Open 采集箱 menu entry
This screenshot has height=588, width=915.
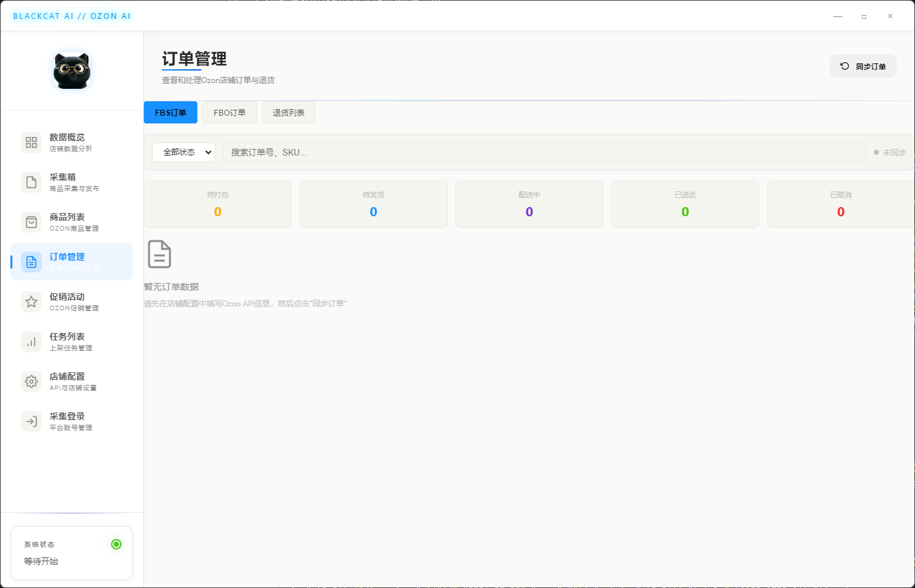pos(71,182)
